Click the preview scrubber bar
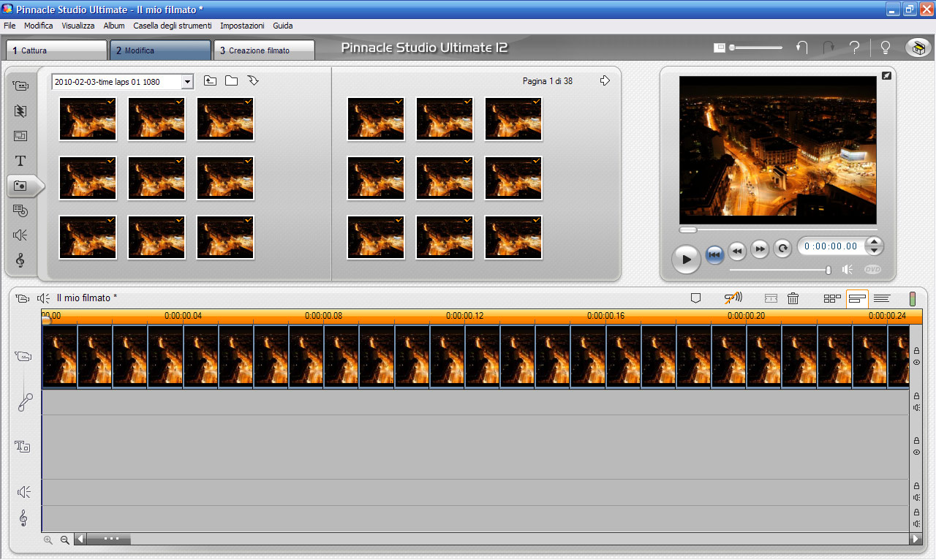Image resolution: width=936 pixels, height=560 pixels. pyautogui.click(x=778, y=230)
